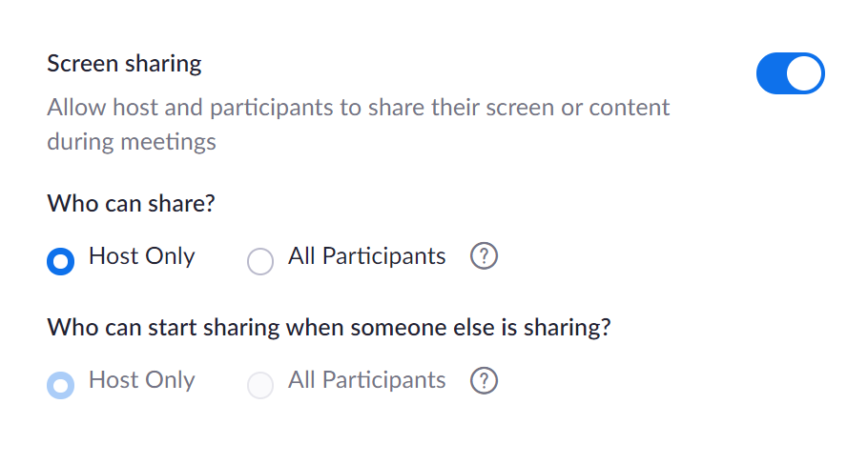Click the white knob of Screen sharing switch
The image size is (868, 465).
click(x=804, y=73)
